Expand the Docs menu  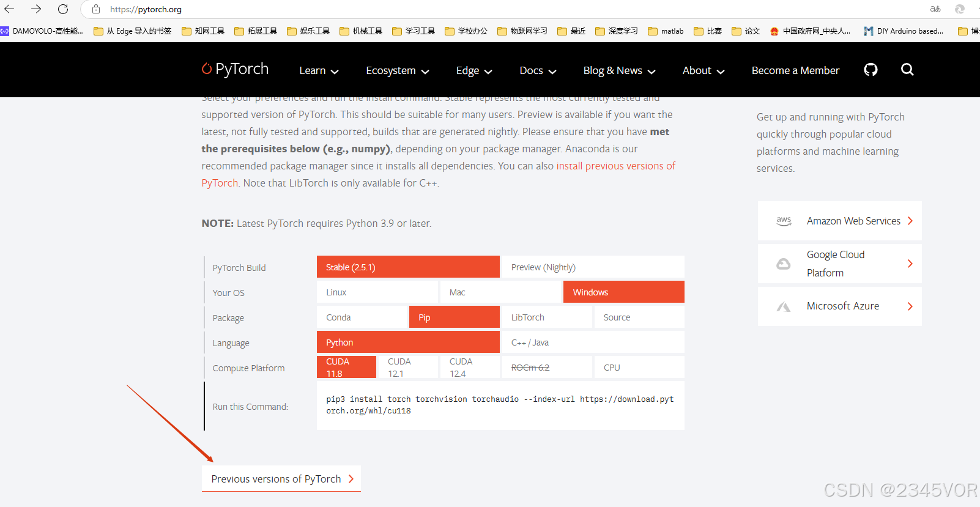538,71
